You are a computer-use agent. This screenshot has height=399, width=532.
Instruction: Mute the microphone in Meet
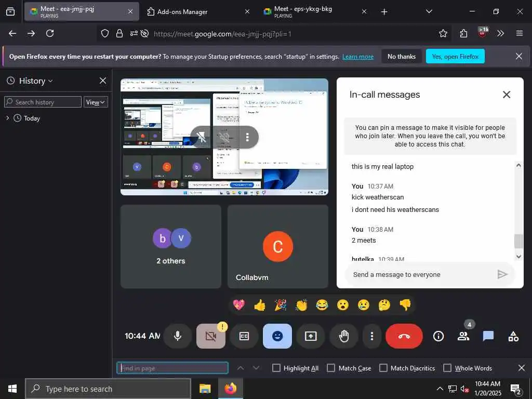tap(178, 336)
